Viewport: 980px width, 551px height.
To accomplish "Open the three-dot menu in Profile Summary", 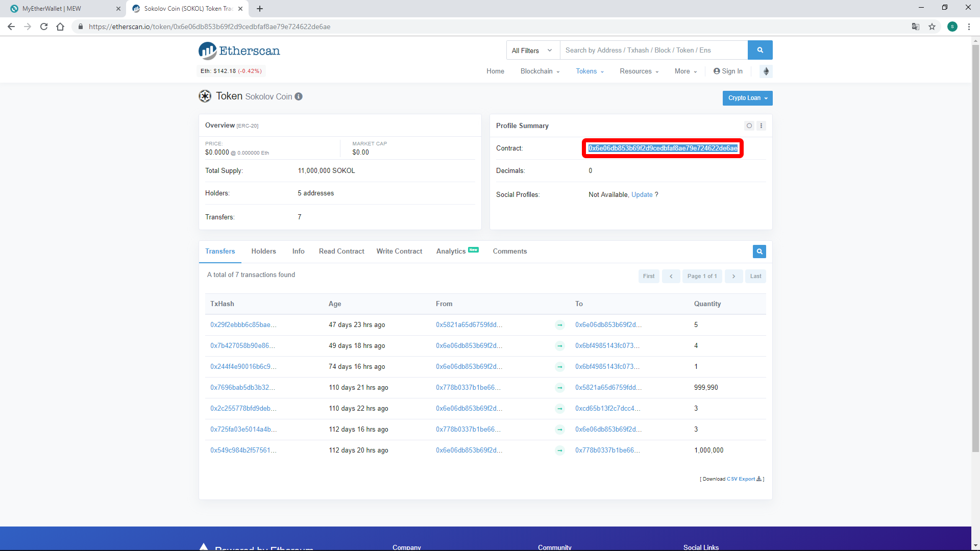I will click(x=761, y=126).
